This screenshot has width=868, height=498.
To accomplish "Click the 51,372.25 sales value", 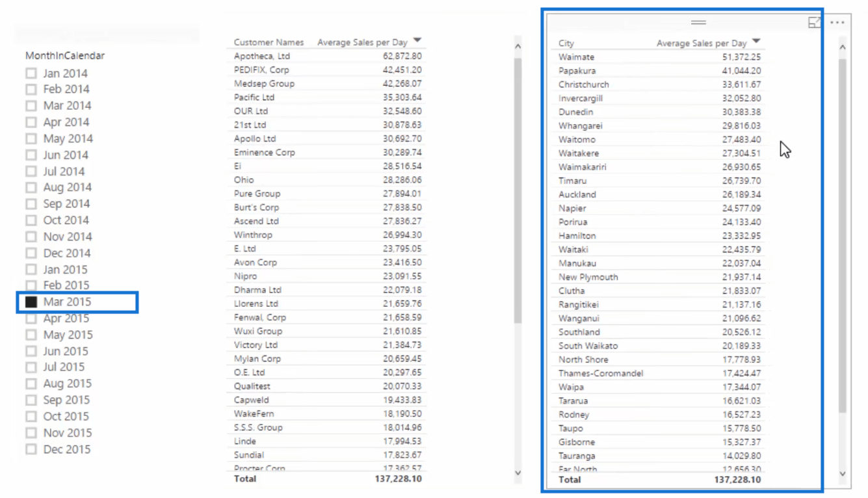I will (x=741, y=57).
